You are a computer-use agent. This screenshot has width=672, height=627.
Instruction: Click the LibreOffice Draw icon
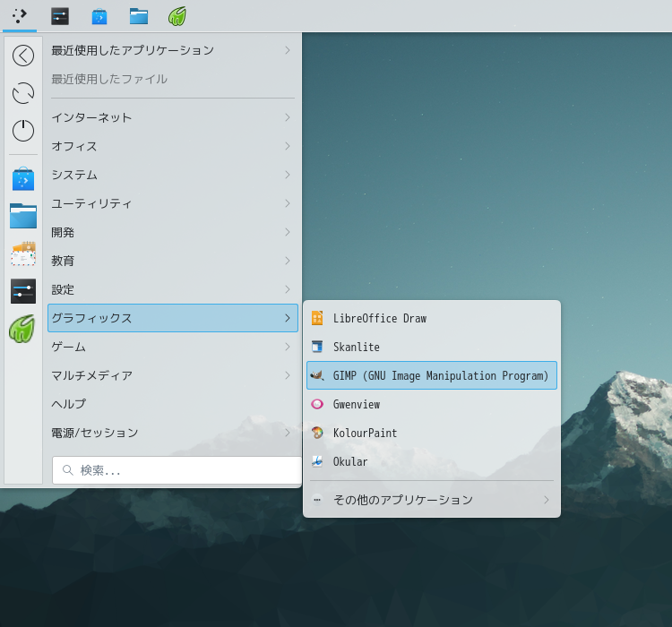[x=317, y=318]
